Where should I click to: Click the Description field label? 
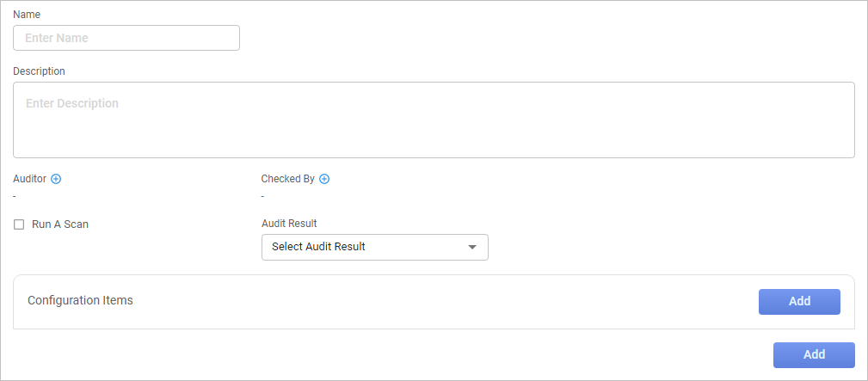[39, 71]
